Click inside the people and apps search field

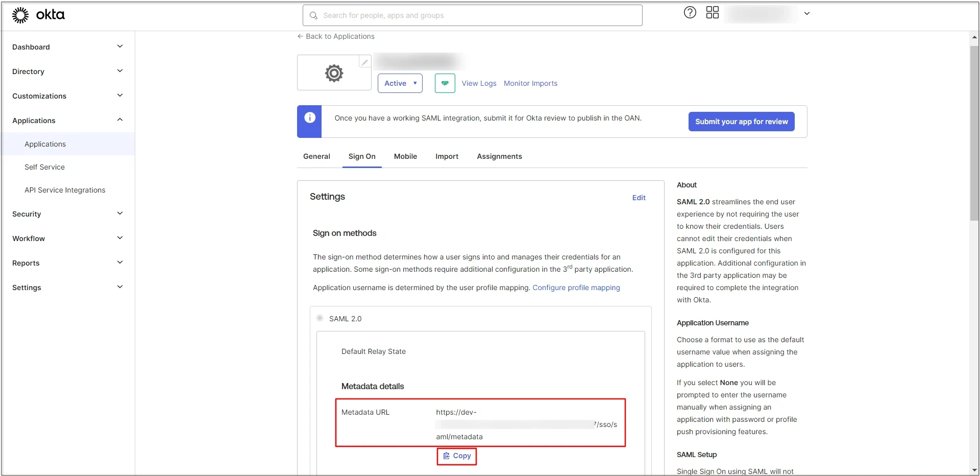(x=459, y=15)
